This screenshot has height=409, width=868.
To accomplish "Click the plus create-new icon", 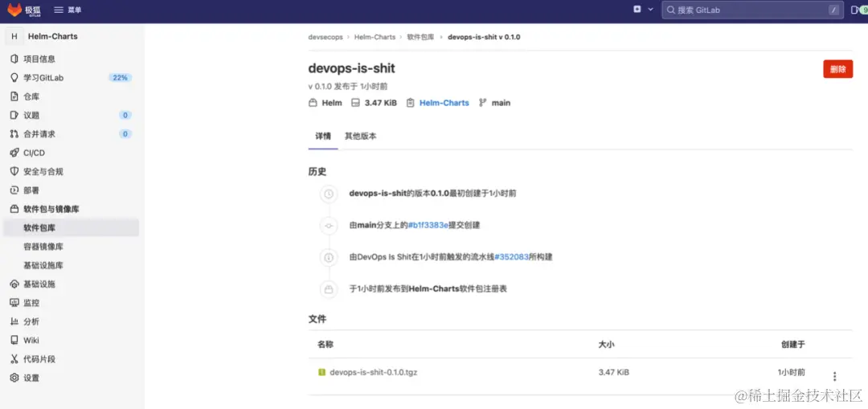I will pos(637,10).
